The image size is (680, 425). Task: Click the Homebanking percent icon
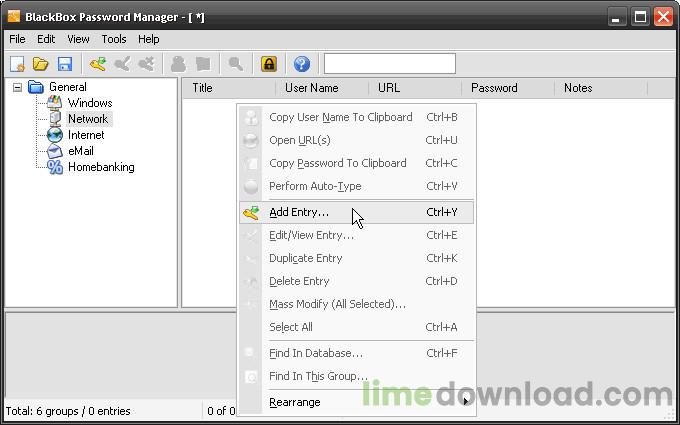(55, 167)
